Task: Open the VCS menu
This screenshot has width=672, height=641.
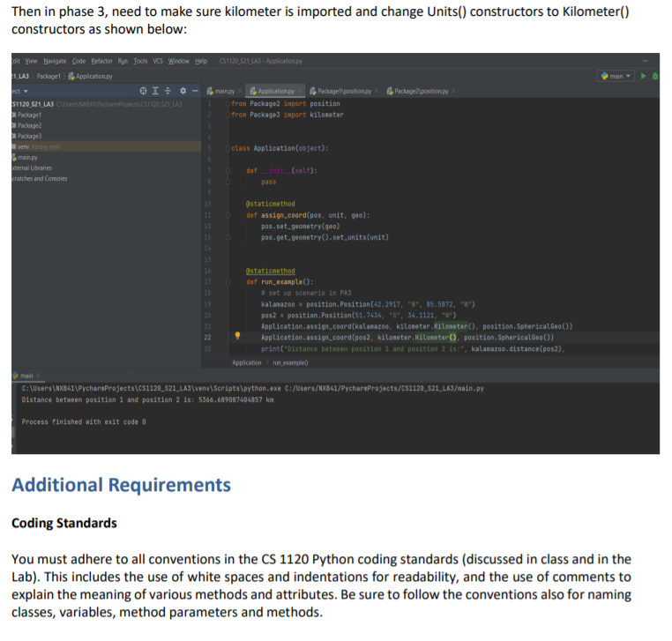Action: point(158,61)
